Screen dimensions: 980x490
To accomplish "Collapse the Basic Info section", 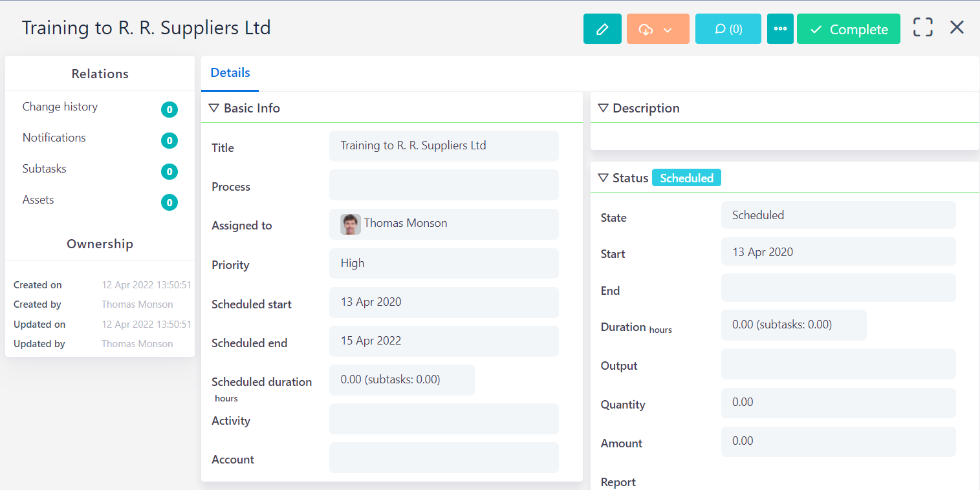I will coord(213,107).
